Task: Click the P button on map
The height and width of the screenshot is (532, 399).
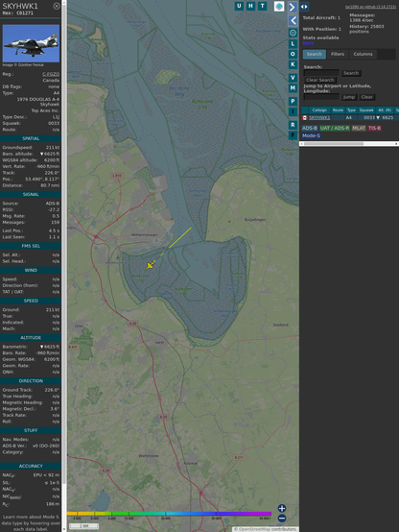Action: click(293, 101)
